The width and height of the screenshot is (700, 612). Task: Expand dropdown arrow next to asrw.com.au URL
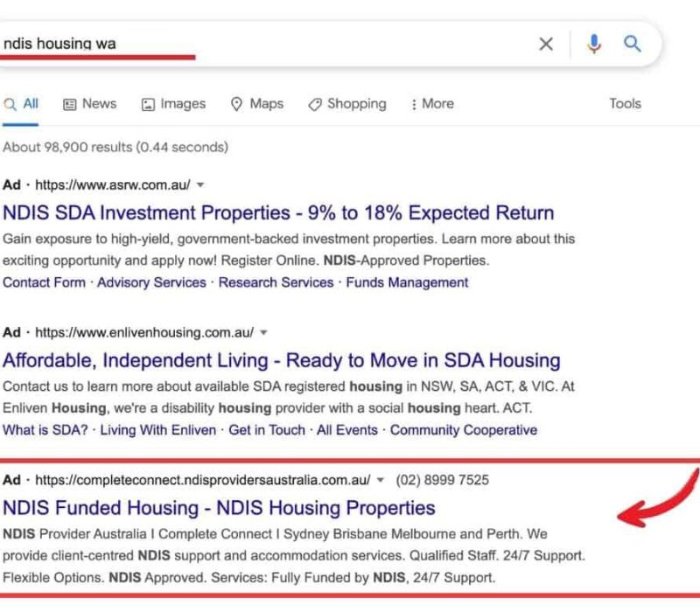[200, 185]
